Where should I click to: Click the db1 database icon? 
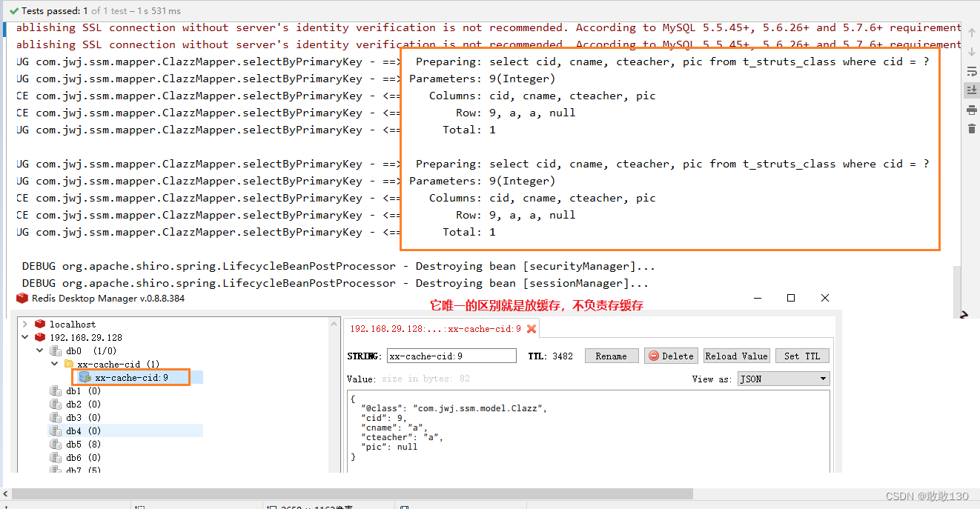55,391
